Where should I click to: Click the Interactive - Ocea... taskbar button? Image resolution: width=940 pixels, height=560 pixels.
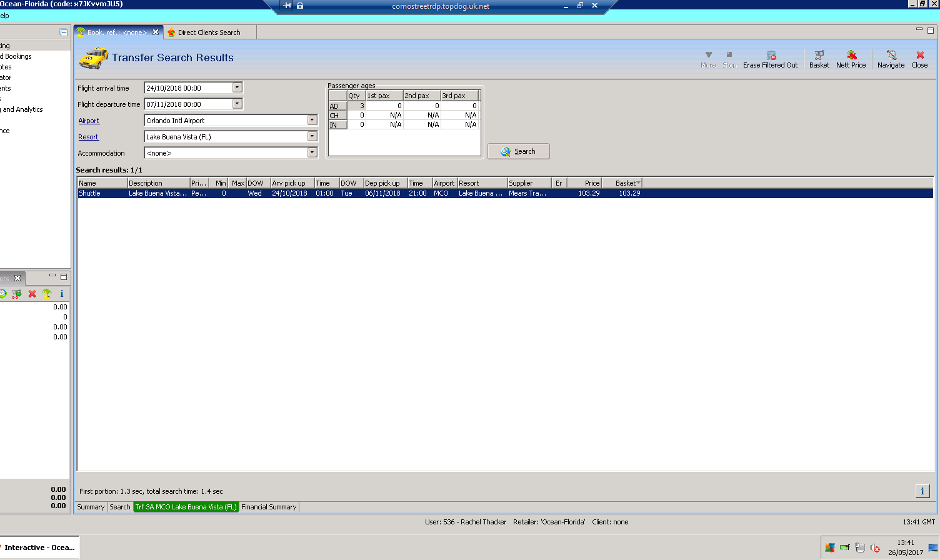[x=39, y=547]
